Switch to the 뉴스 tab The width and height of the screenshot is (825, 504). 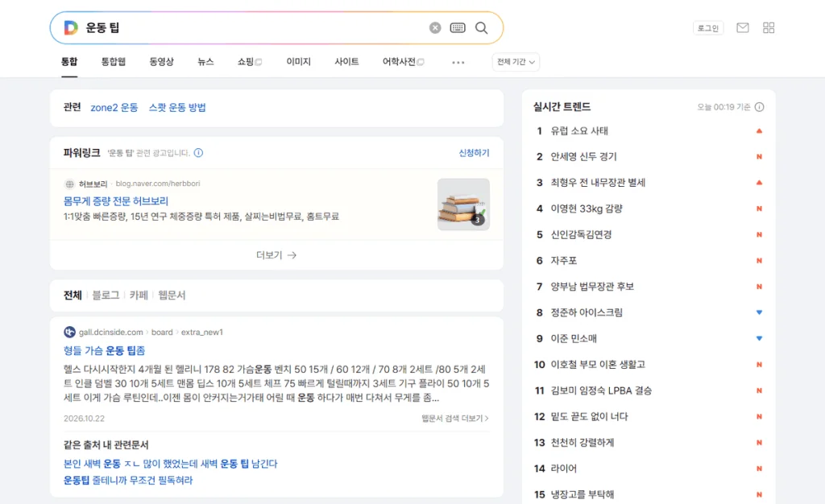205,62
